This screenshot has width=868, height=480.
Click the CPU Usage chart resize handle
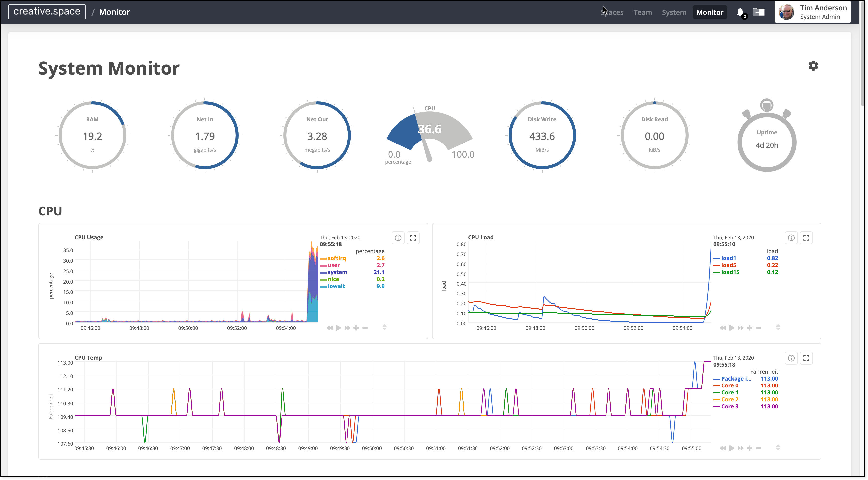pos(384,327)
